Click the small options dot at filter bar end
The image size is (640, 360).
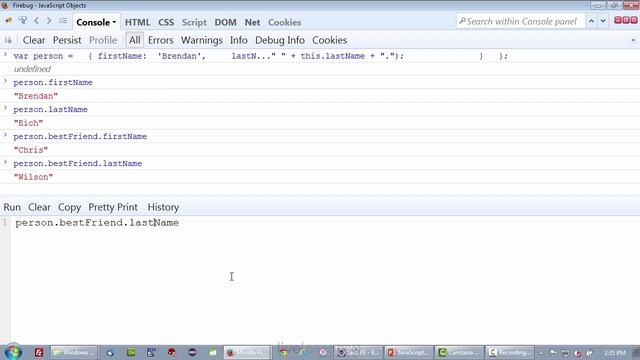click(633, 40)
